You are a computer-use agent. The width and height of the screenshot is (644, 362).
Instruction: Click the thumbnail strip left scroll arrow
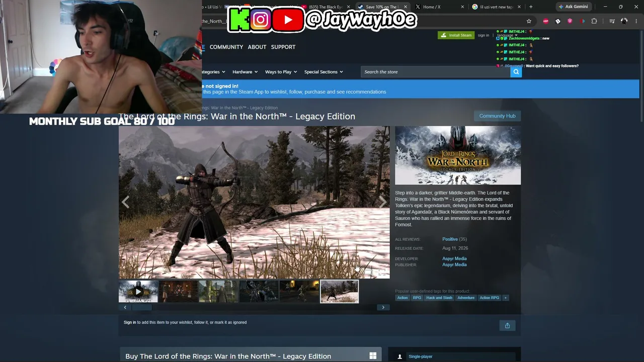click(125, 307)
